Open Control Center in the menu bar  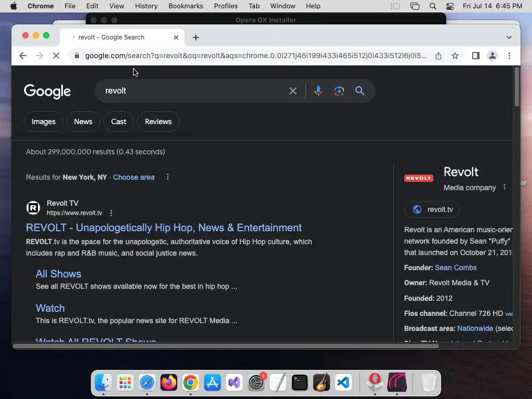click(x=450, y=6)
